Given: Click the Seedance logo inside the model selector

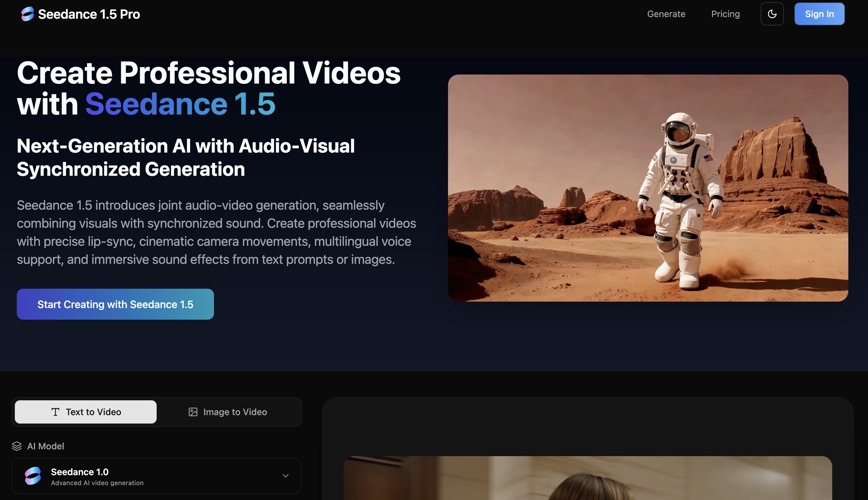Looking at the screenshot, I should (x=32, y=475).
